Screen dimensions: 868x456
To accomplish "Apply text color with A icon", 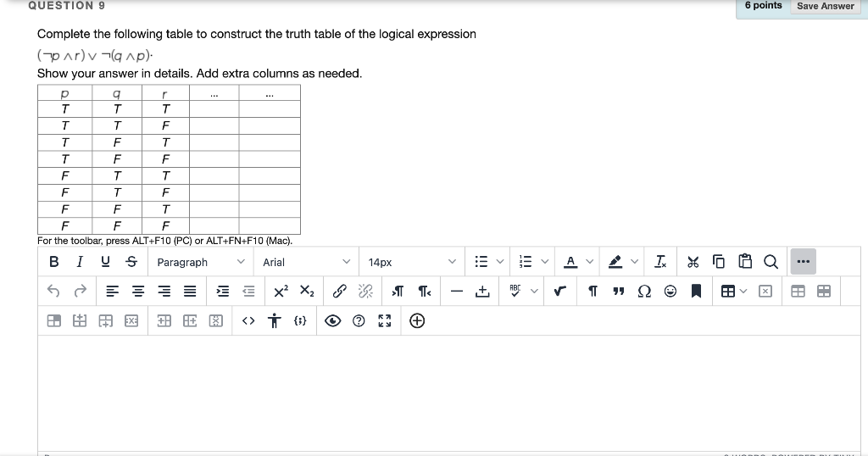I will pos(570,262).
